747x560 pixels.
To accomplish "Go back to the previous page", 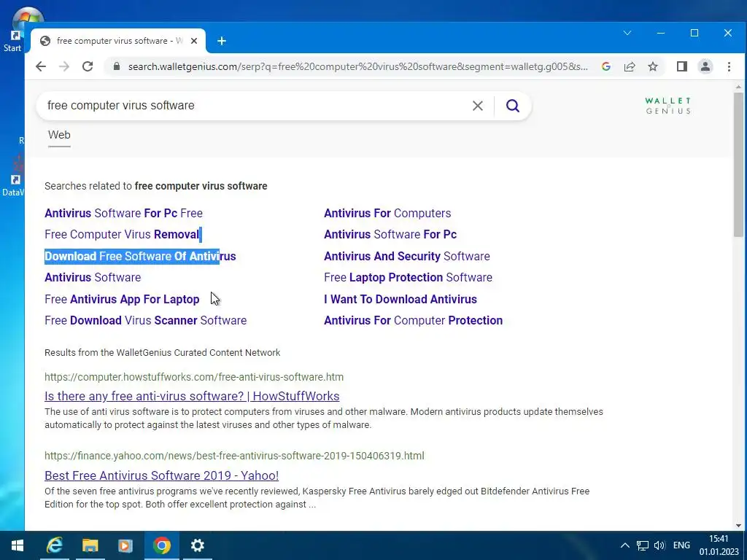I will point(41,66).
